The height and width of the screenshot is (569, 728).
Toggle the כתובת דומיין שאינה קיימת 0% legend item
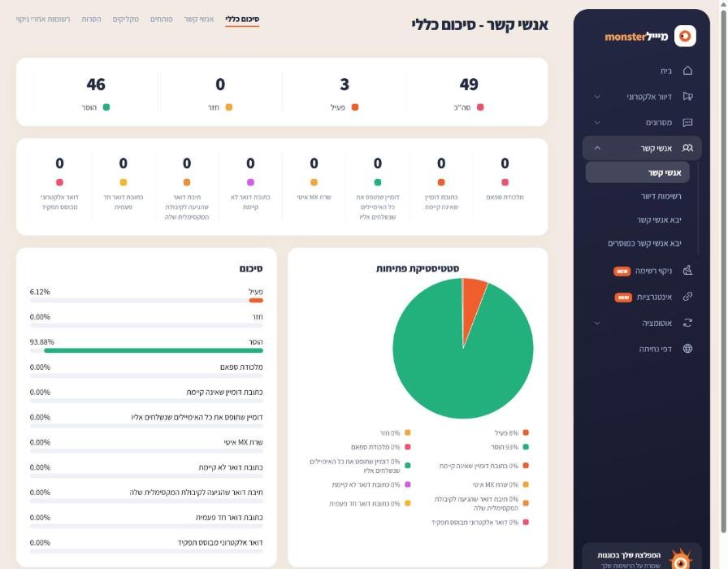pyautogui.click(x=483, y=466)
